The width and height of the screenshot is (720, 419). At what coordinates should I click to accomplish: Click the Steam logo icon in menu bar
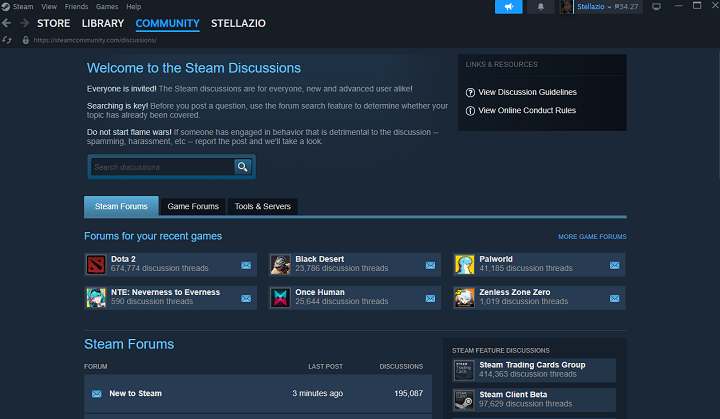point(6,6)
